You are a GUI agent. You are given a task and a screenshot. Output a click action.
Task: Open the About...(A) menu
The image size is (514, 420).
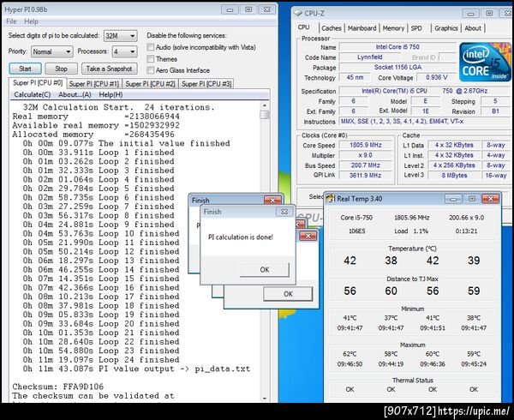75,95
